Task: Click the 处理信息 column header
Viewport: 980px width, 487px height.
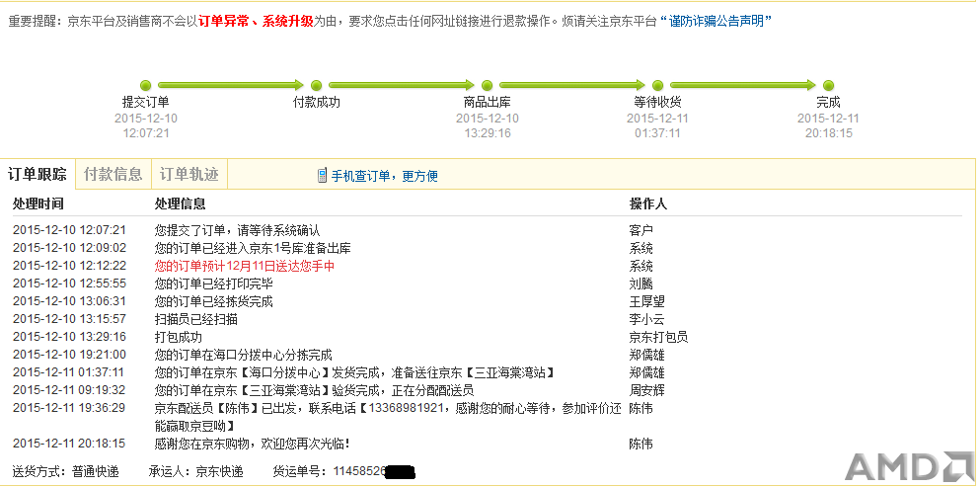Action: point(180,204)
